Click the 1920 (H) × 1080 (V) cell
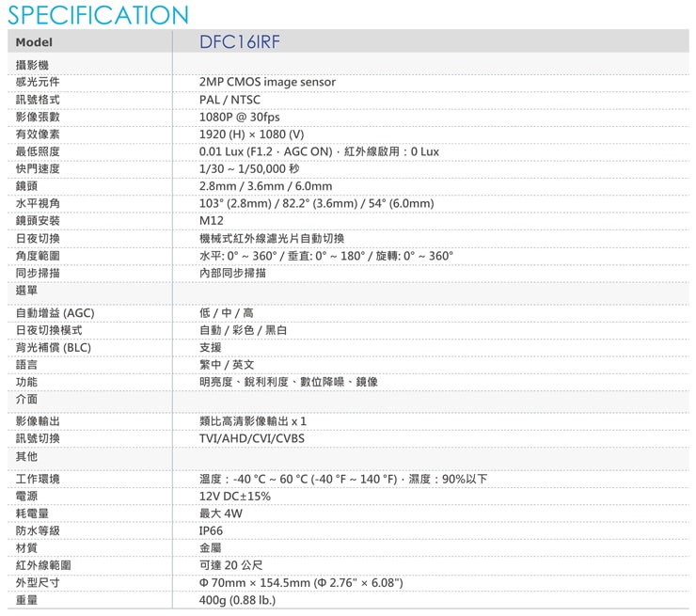 coord(251,134)
